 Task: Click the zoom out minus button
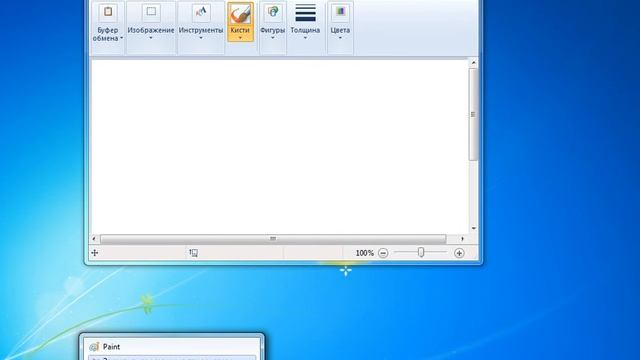pos(383,253)
